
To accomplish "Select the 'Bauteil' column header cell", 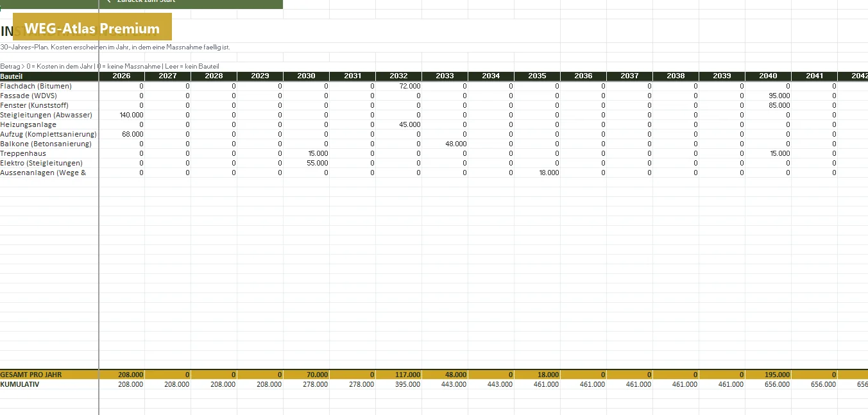I will (x=49, y=76).
